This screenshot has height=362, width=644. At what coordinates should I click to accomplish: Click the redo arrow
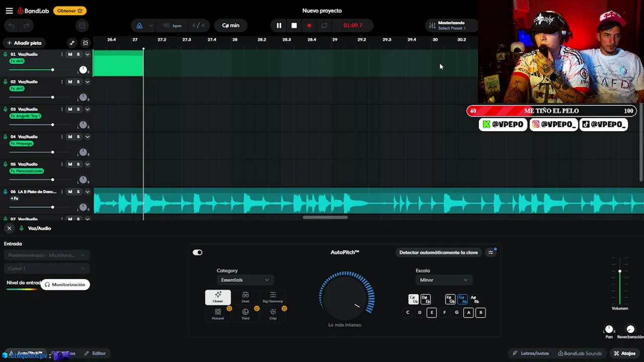[x=27, y=25]
